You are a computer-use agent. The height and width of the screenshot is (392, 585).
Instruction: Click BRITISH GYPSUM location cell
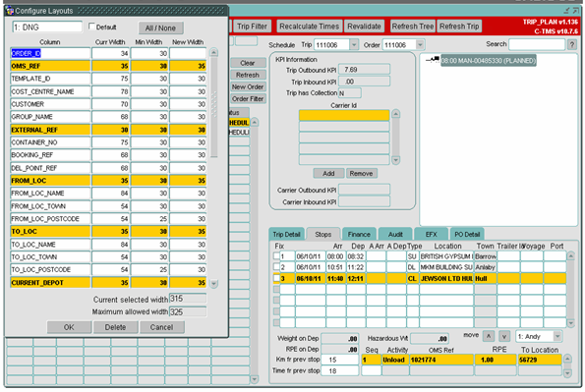[x=446, y=256]
